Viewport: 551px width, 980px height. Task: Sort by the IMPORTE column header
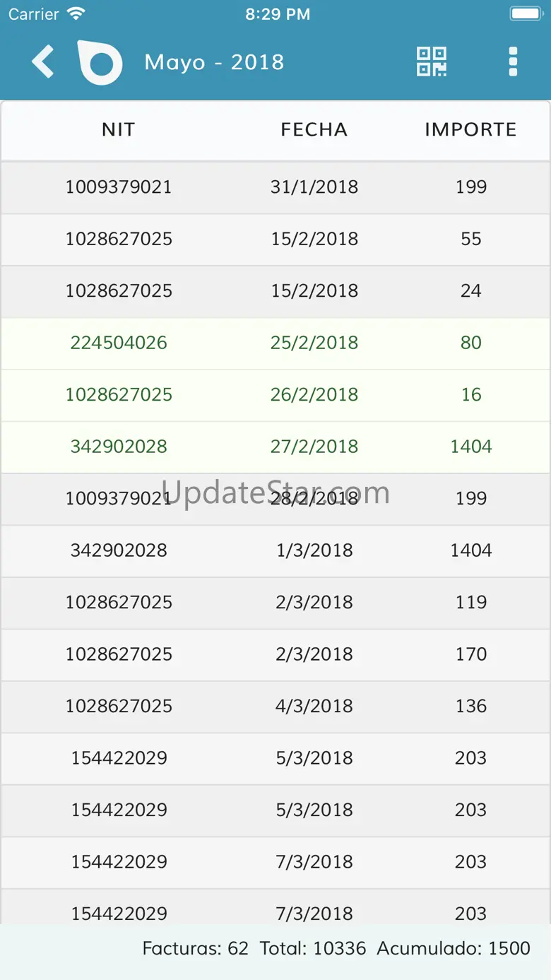(470, 129)
